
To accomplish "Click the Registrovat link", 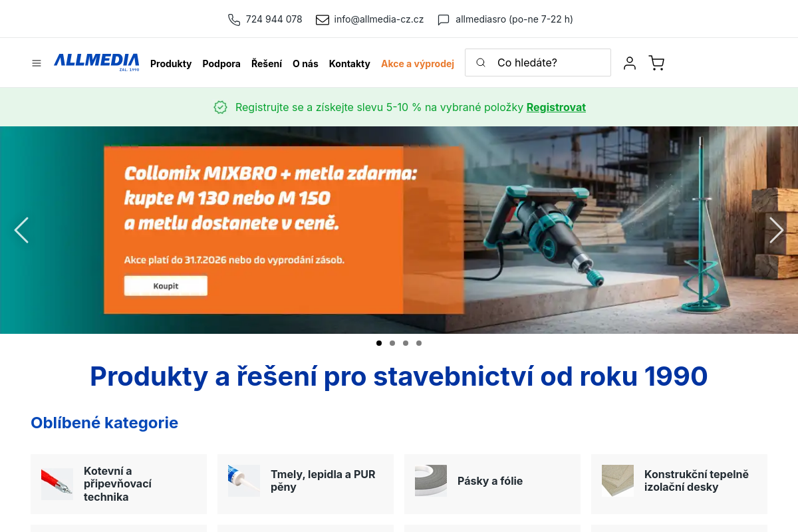I will (x=556, y=107).
